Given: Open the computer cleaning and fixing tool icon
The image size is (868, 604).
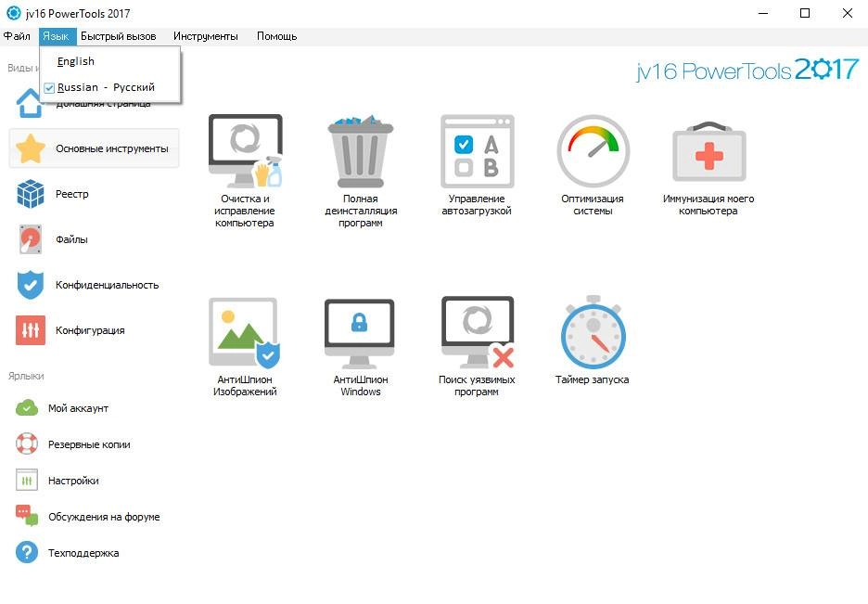Looking at the screenshot, I should point(245,151).
